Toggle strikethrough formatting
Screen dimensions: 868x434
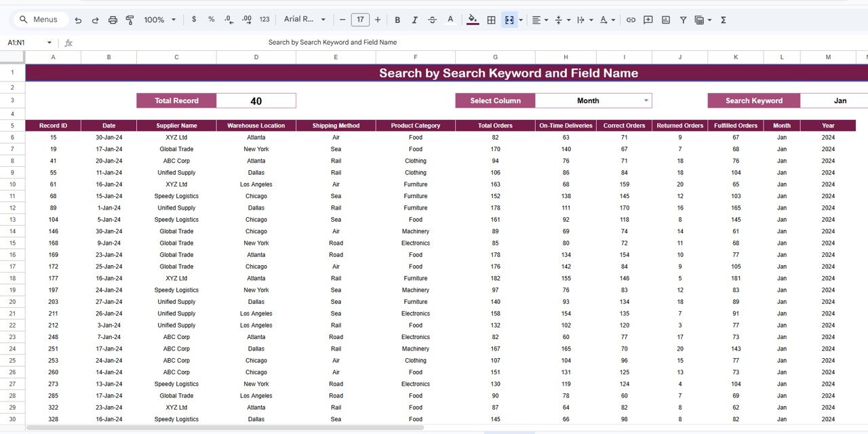tap(432, 20)
